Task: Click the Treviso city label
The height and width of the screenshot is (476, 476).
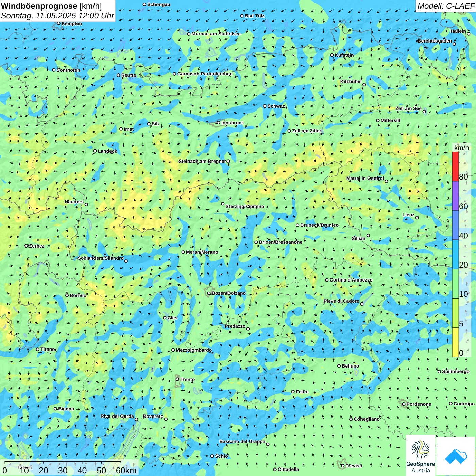Action: point(354,466)
